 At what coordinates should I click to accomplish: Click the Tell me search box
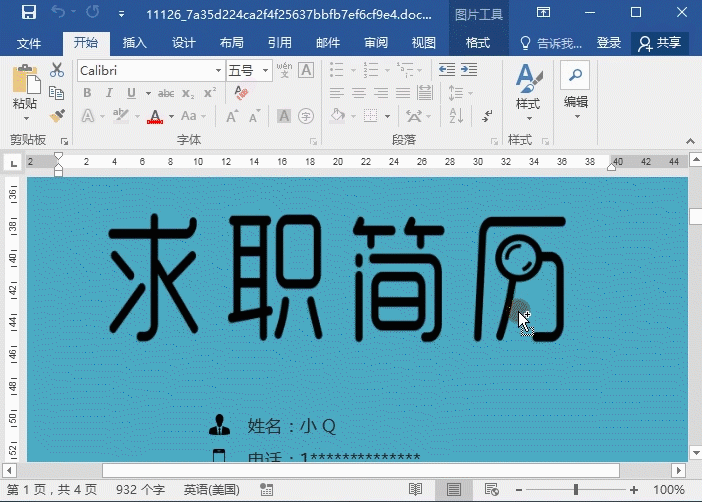[x=551, y=43]
